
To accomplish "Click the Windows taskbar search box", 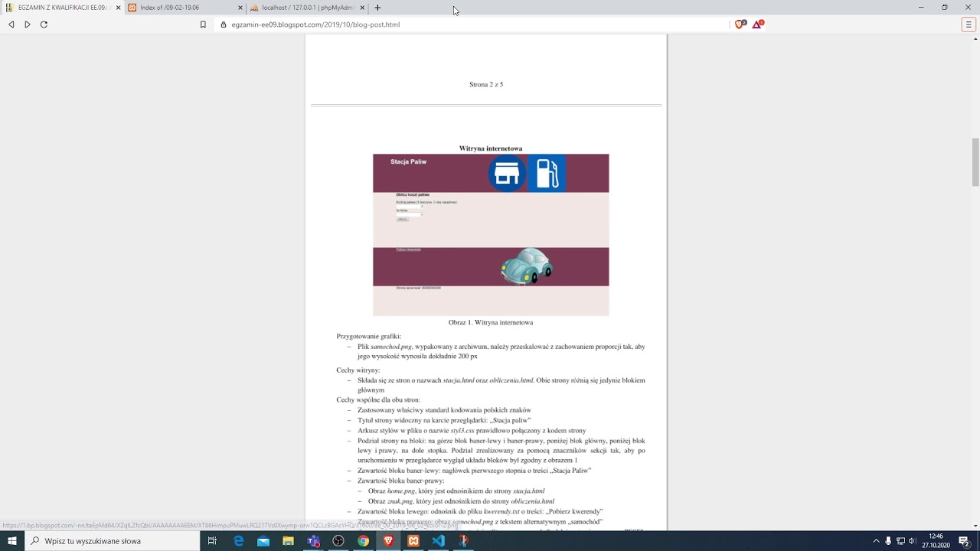I will (112, 541).
